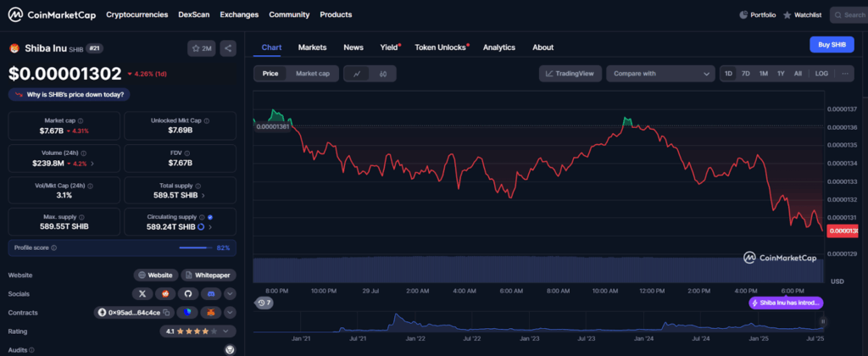Click the info icon next to Volume (24h)
The height and width of the screenshot is (356, 868).
(84, 153)
